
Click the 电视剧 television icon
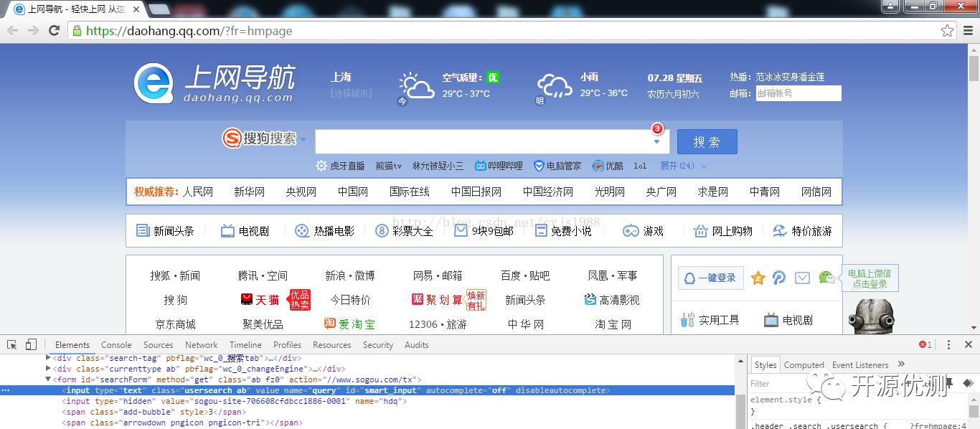pyautogui.click(x=770, y=320)
